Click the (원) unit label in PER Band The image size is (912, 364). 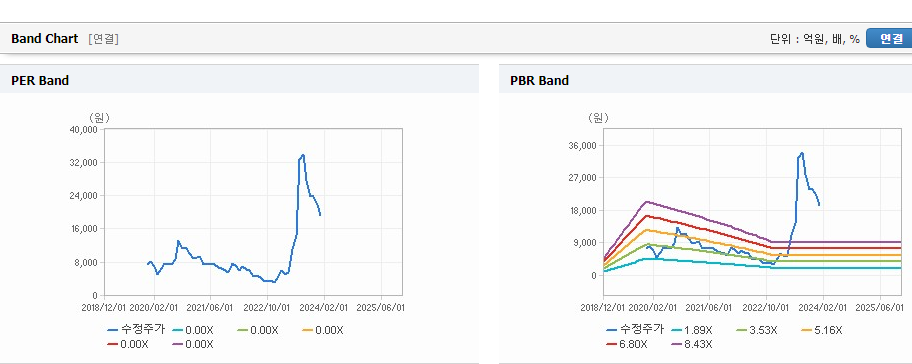pyautogui.click(x=99, y=118)
